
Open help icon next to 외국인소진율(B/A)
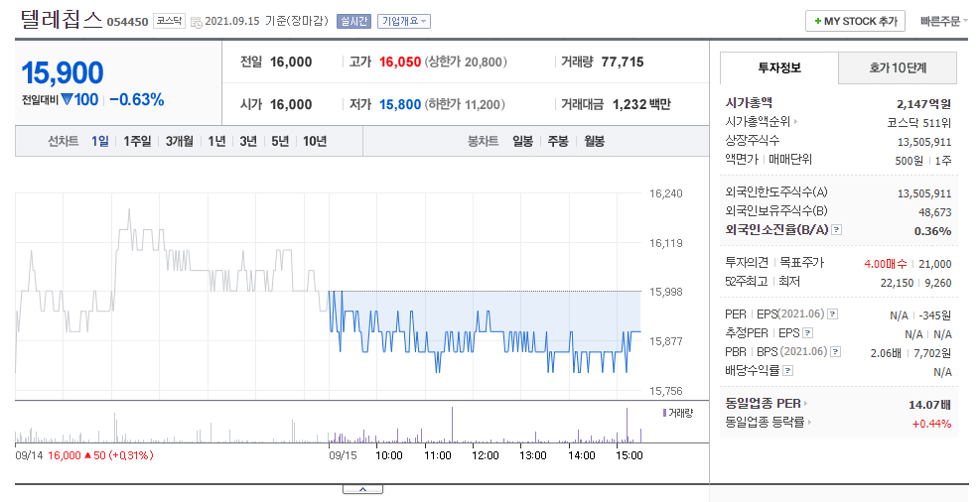[x=837, y=230]
